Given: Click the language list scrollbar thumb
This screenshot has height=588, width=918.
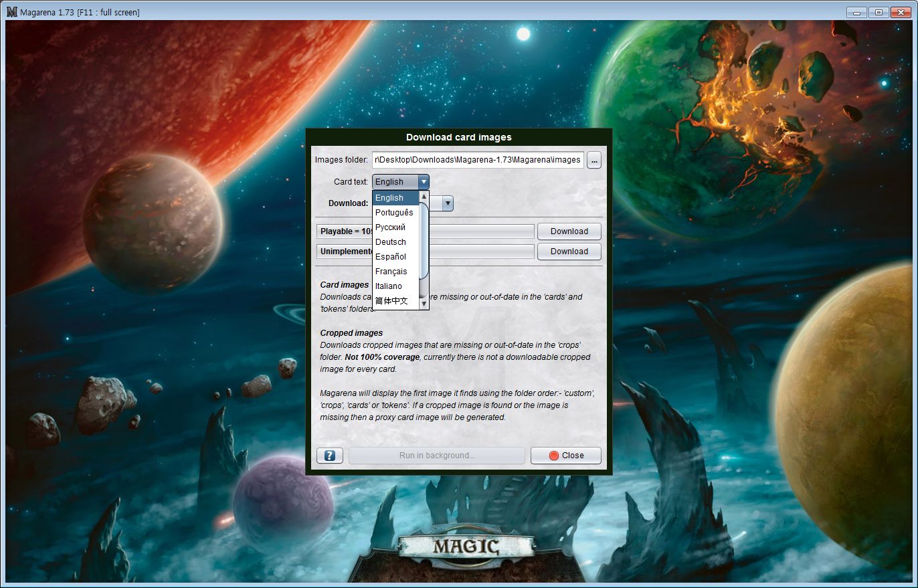Looking at the screenshot, I should point(424,241).
